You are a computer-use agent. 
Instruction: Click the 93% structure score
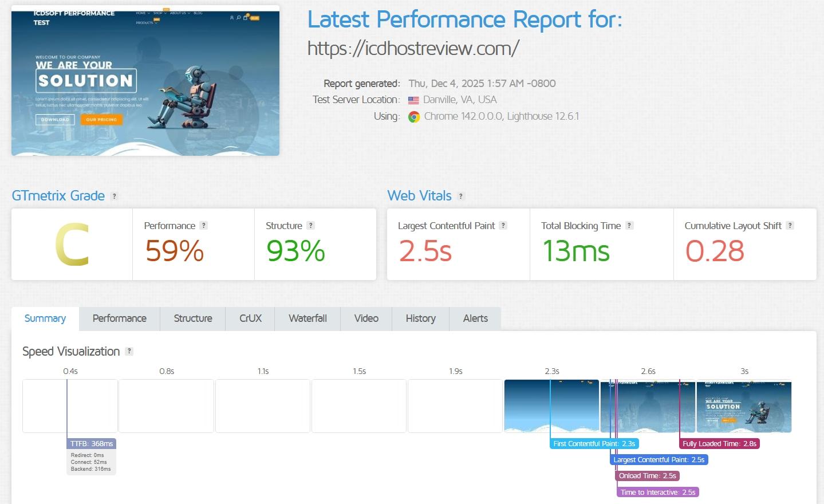(295, 251)
